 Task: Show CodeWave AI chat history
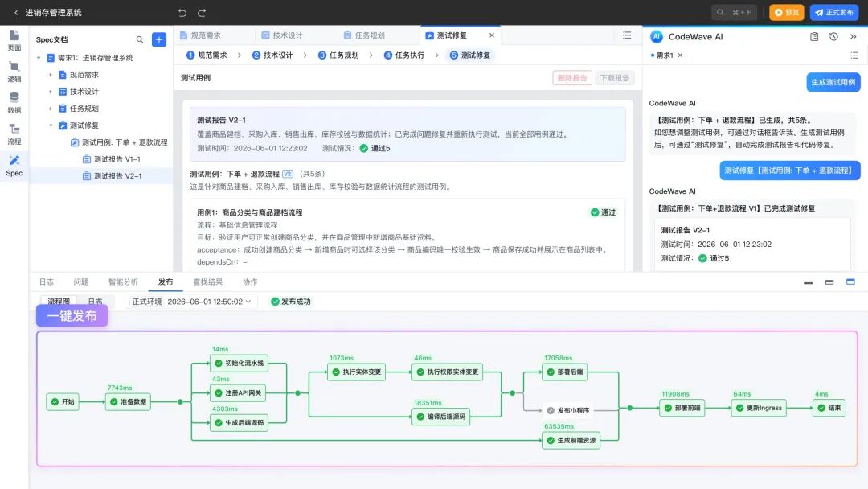pyautogui.click(x=833, y=36)
